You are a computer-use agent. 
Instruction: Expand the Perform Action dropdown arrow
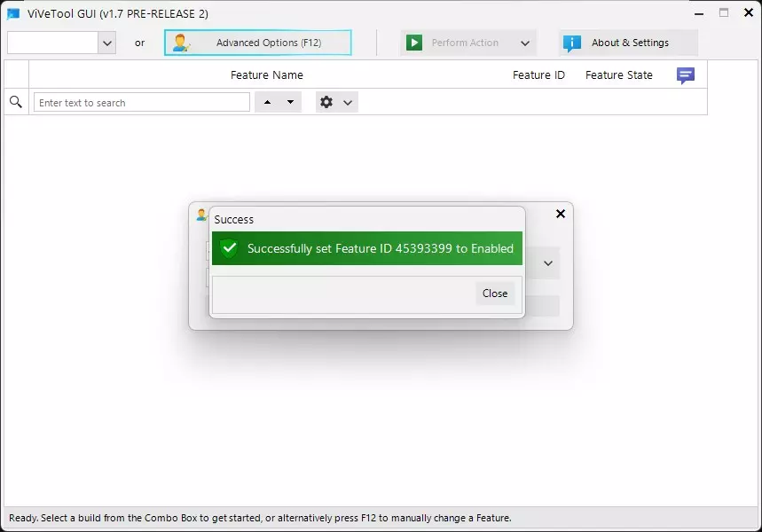525,43
